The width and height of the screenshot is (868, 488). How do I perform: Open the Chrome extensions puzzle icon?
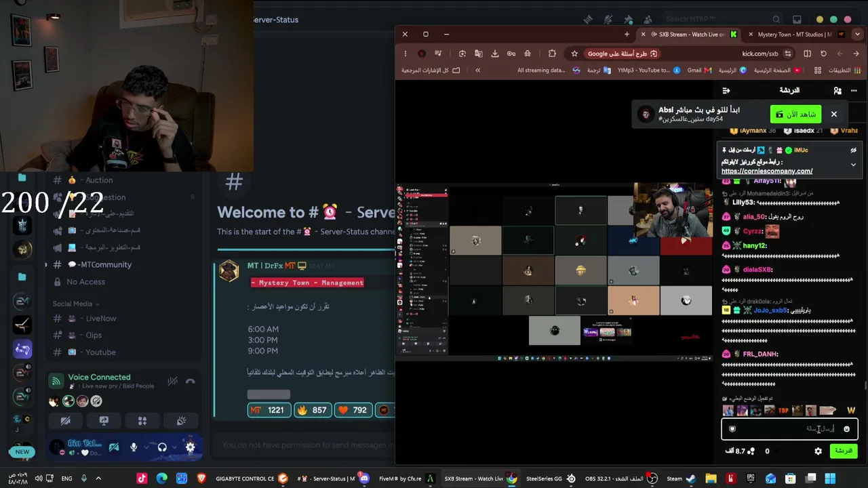pos(552,54)
